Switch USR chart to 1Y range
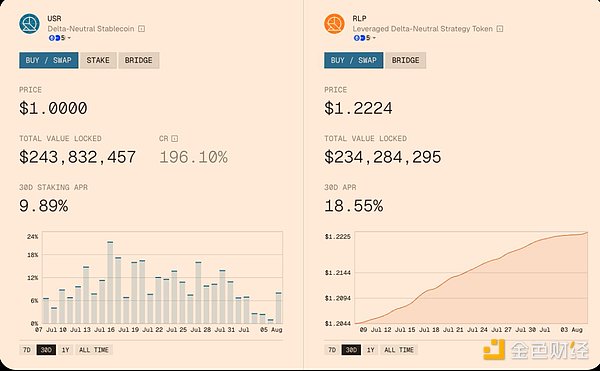 pyautogui.click(x=65, y=350)
